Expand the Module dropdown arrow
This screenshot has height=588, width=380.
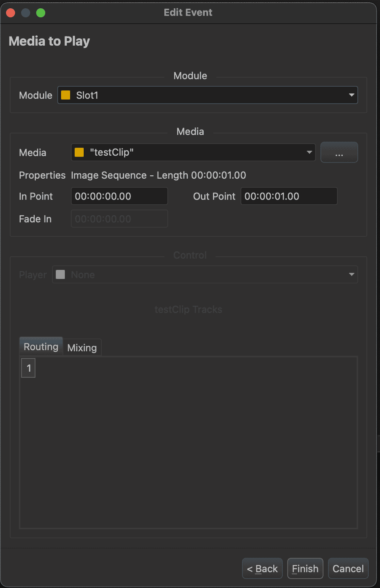pos(351,95)
